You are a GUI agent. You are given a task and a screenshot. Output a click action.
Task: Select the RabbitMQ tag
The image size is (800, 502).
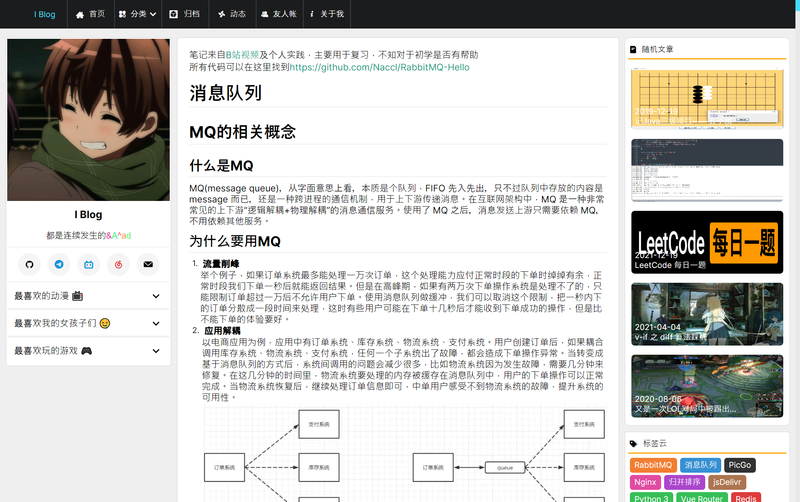tap(653, 465)
